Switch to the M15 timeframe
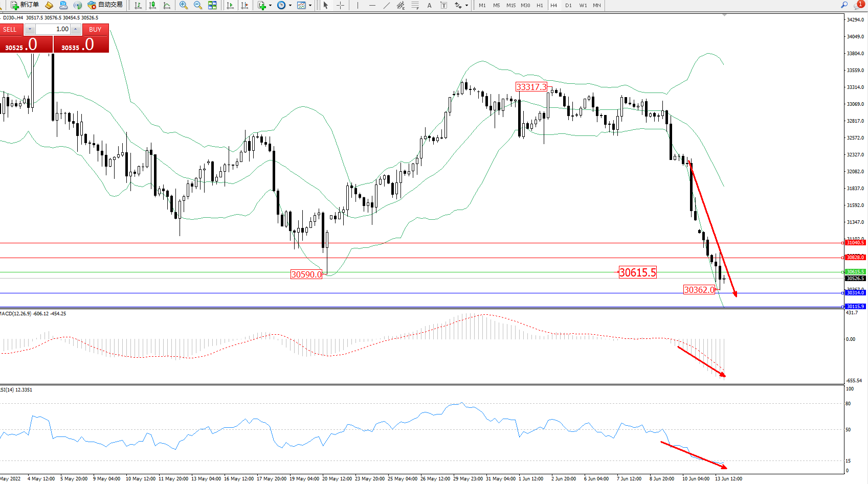Image resolution: width=868 pixels, height=484 pixels. tap(510, 5)
